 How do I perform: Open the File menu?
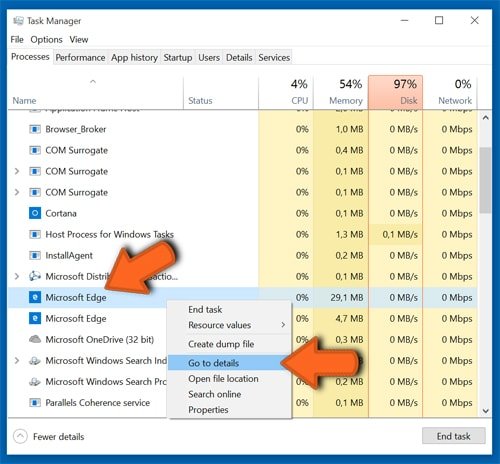[x=17, y=39]
